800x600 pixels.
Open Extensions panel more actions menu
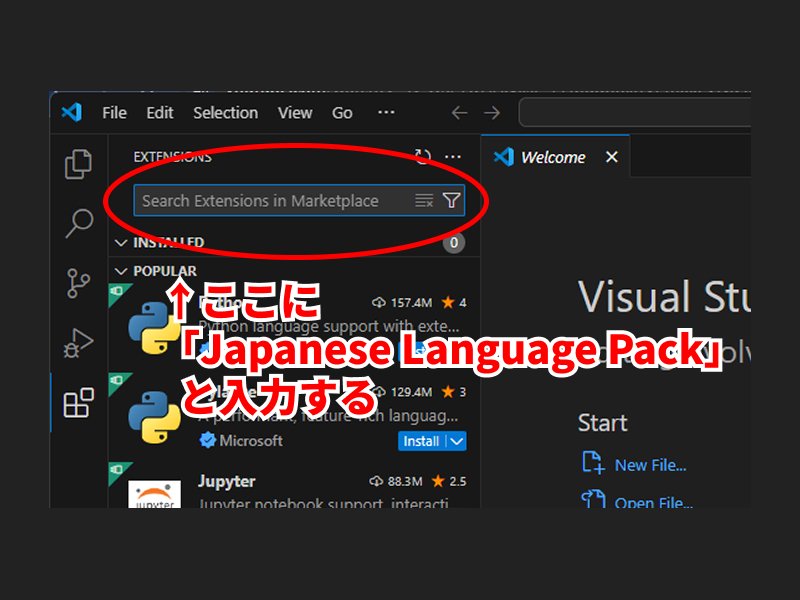[x=453, y=157]
